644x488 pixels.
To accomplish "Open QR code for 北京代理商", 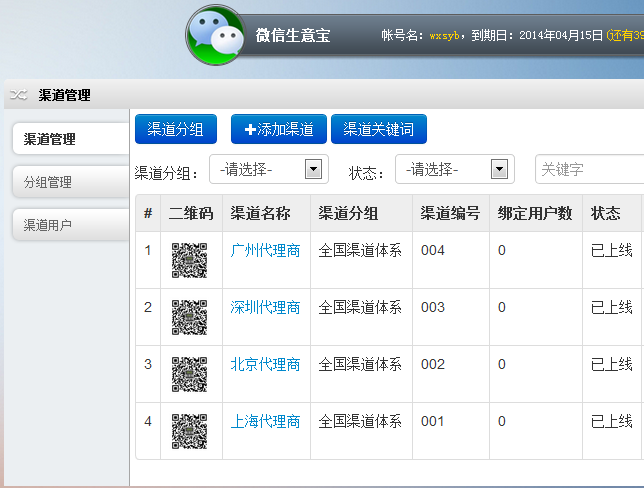I will 189,374.
